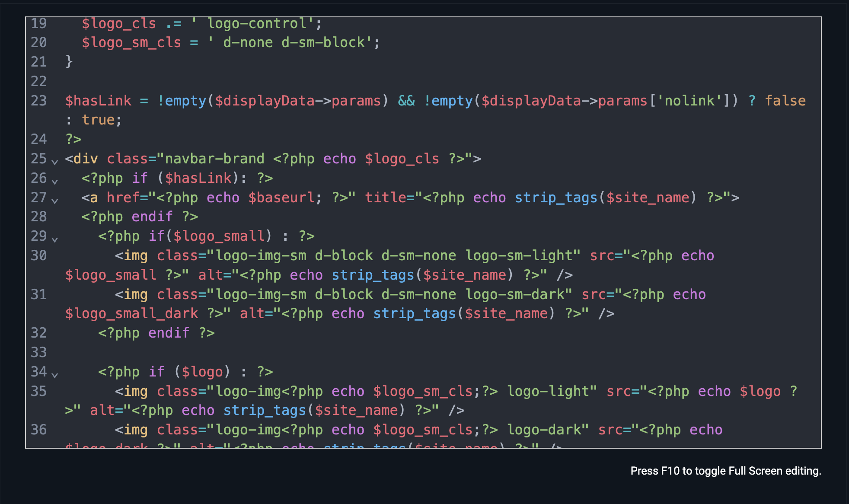Click the 'navbar-brand' class text

point(214,159)
